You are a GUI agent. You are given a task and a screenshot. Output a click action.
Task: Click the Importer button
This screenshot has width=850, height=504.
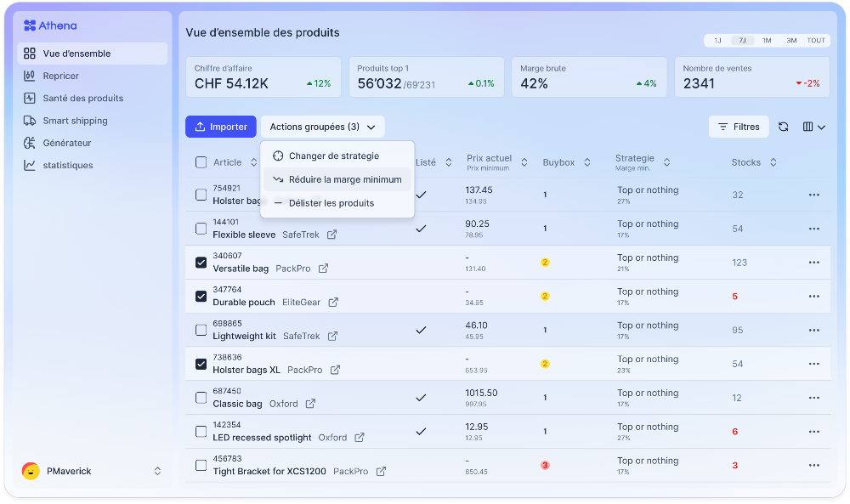(x=221, y=127)
